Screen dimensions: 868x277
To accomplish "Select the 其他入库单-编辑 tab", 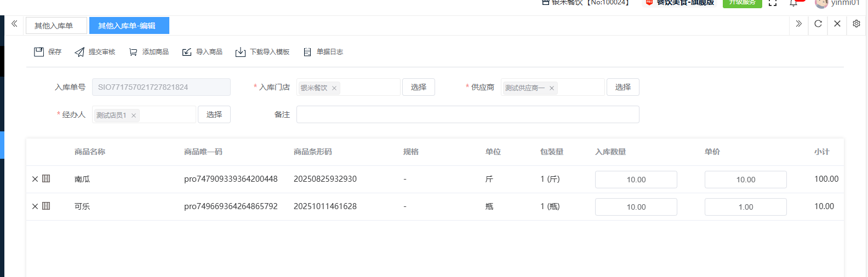I will tap(127, 26).
